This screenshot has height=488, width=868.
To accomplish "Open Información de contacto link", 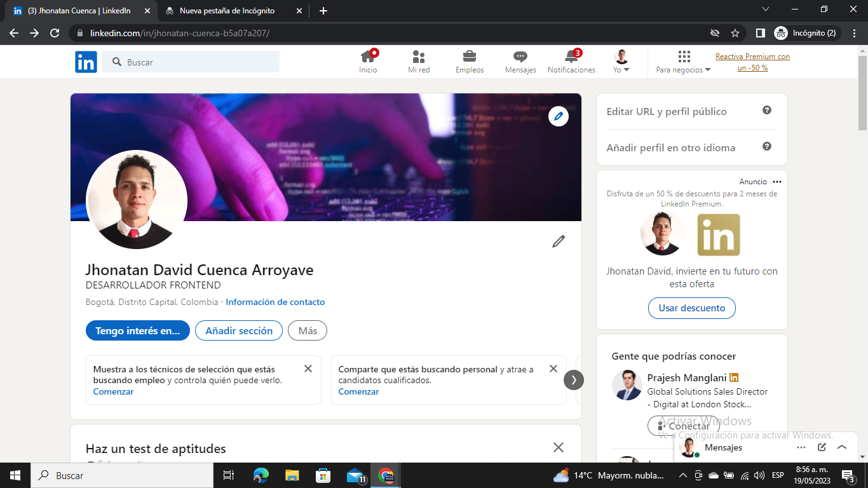I will [275, 302].
